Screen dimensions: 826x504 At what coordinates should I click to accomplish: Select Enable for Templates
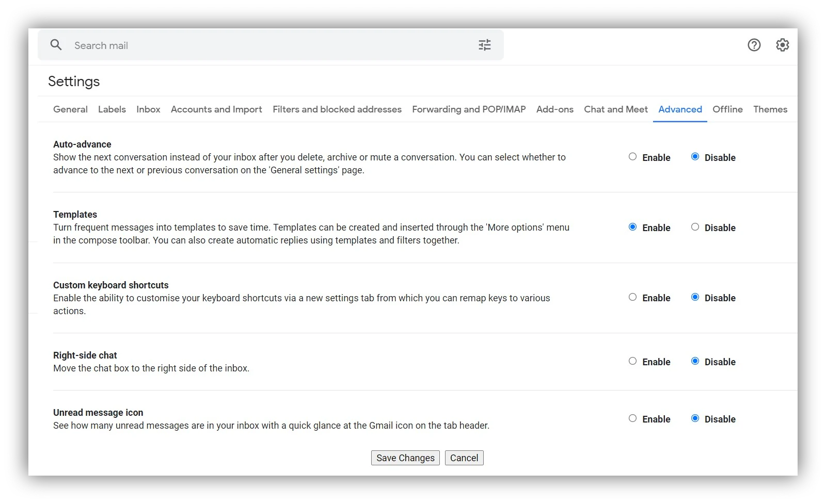(x=632, y=227)
